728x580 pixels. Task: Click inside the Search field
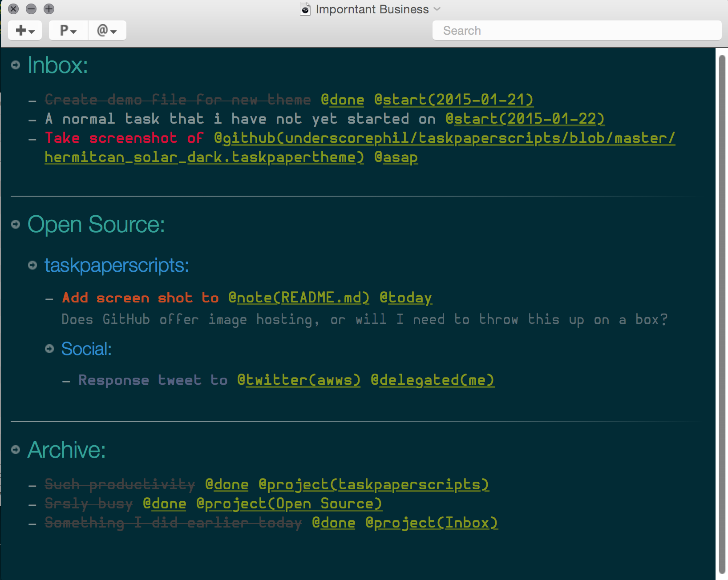point(577,30)
